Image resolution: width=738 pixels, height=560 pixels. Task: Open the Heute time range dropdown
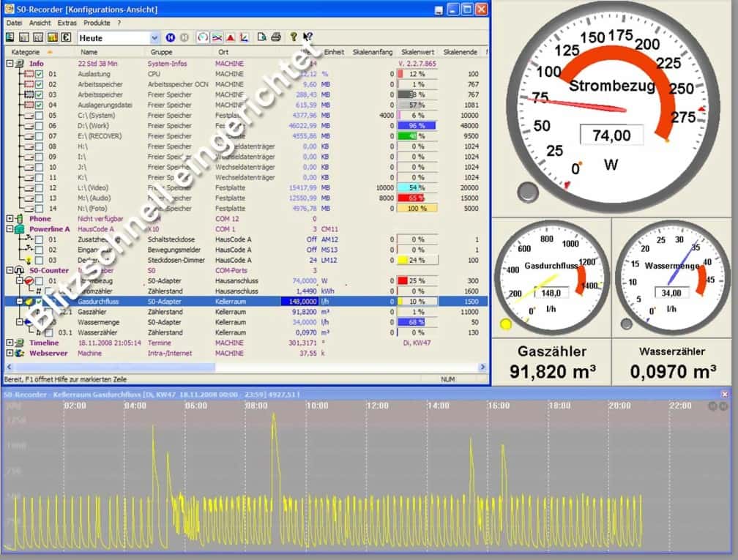154,37
